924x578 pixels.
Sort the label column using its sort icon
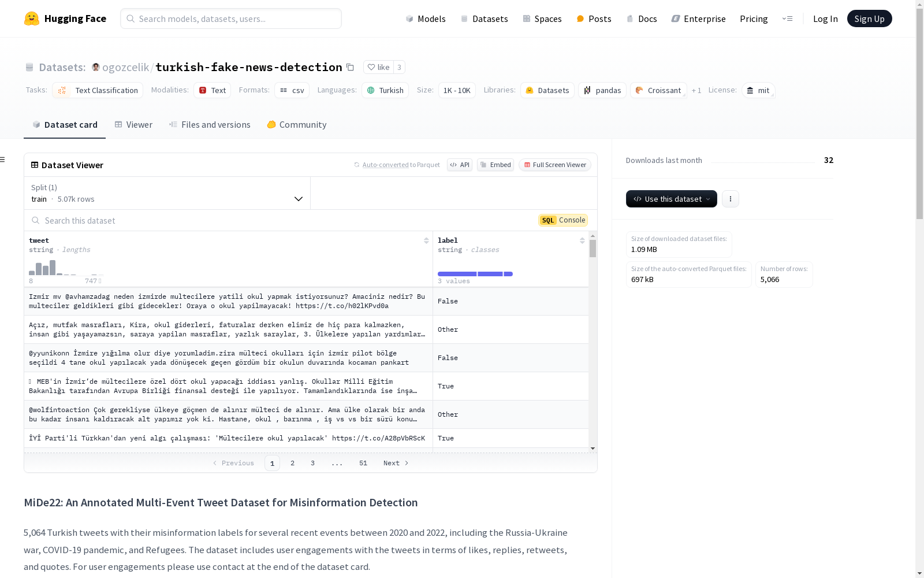coord(582,240)
